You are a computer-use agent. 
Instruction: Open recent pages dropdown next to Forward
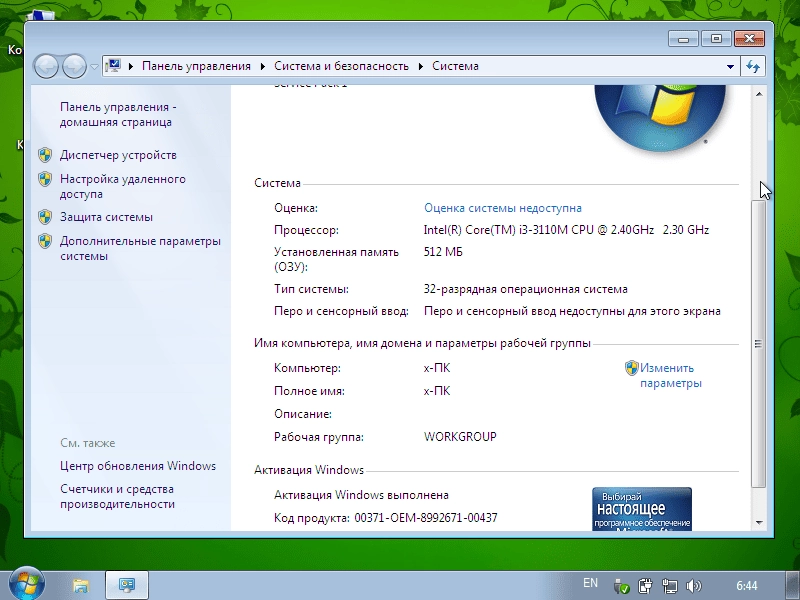94,67
